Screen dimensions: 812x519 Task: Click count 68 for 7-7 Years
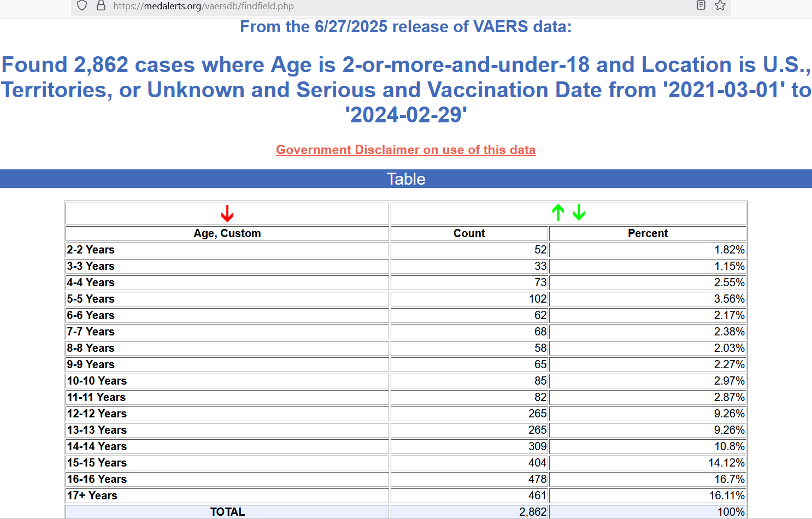click(540, 332)
